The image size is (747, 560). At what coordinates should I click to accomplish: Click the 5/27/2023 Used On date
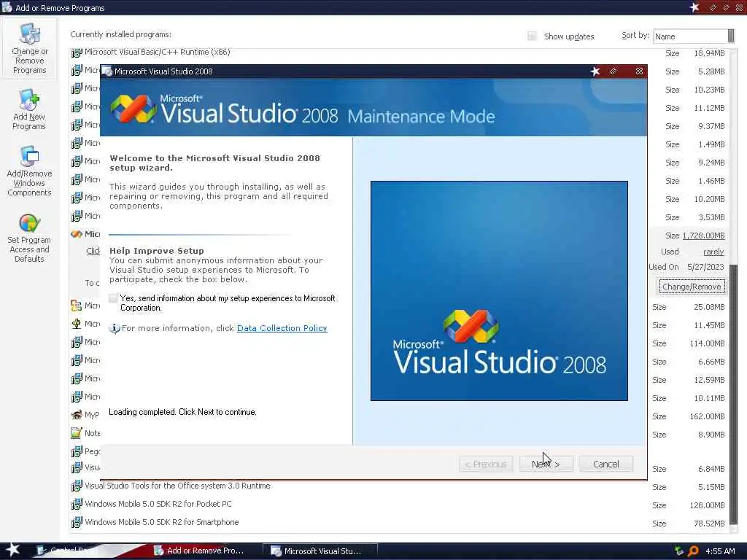click(x=705, y=267)
